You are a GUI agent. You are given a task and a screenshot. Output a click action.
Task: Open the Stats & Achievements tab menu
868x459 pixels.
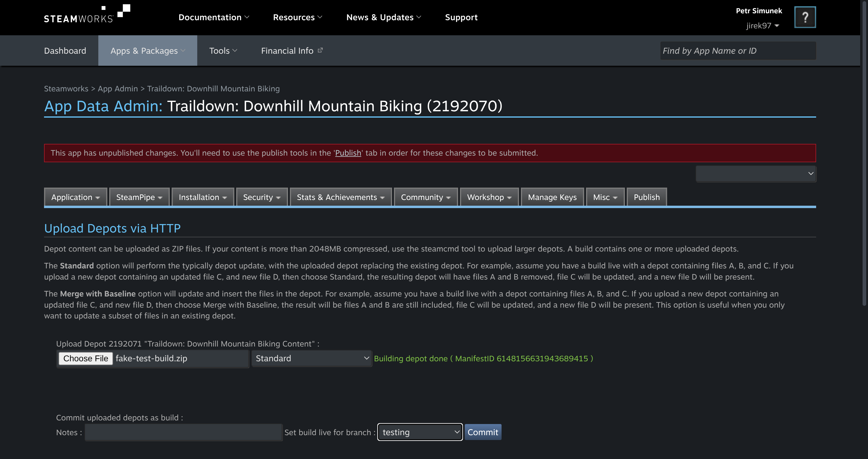point(341,197)
